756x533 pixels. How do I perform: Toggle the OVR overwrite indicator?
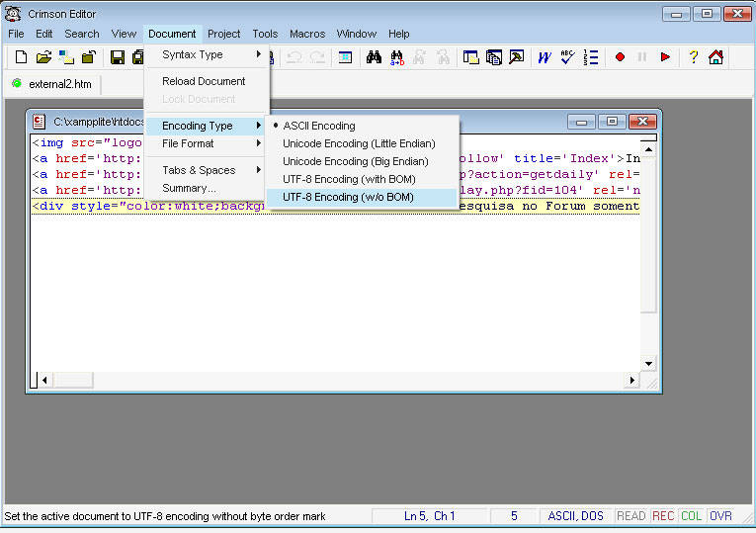(x=720, y=516)
